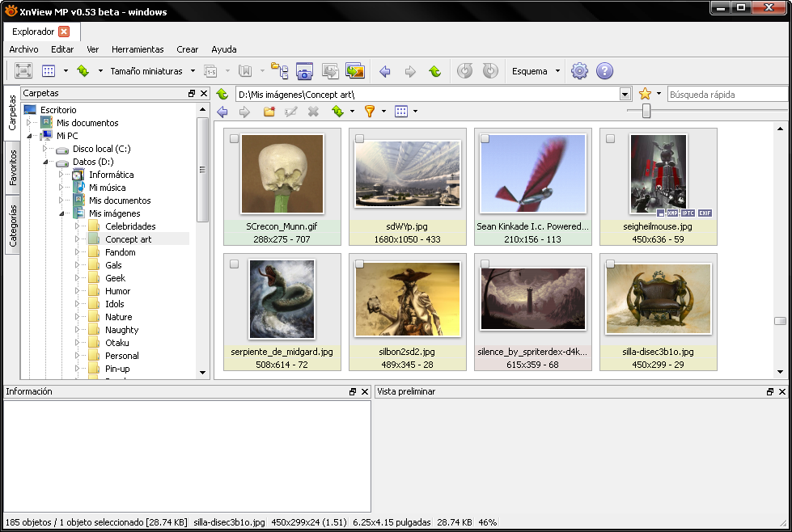Viewport: 792px width, 532px height.
Task: Click the Búsqueda rápida search field
Action: (727, 95)
